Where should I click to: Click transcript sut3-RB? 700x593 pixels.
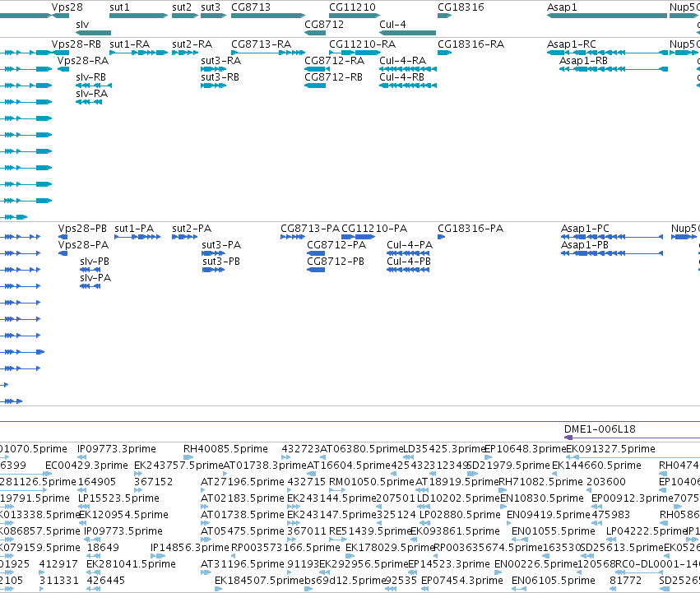220,77
